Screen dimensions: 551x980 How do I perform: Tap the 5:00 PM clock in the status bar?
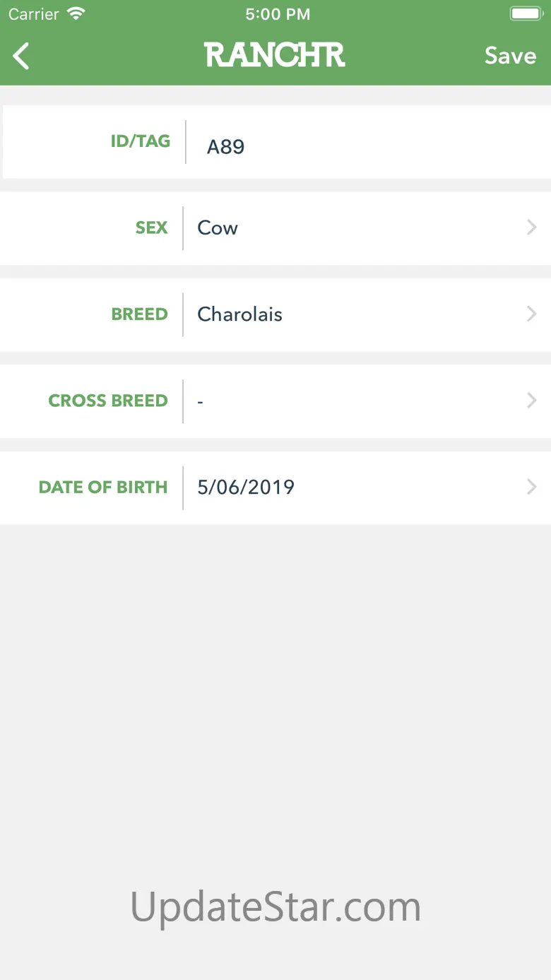[277, 13]
